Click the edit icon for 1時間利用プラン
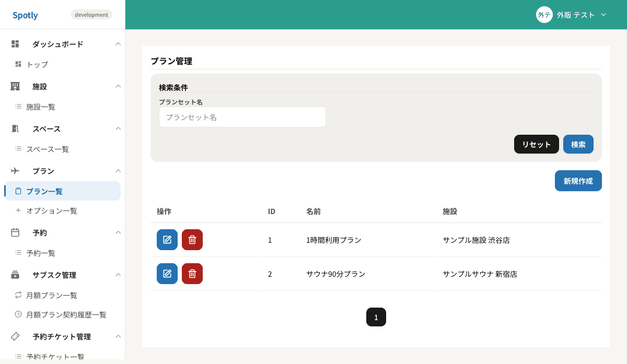This screenshot has width=627, height=364. 167,240
